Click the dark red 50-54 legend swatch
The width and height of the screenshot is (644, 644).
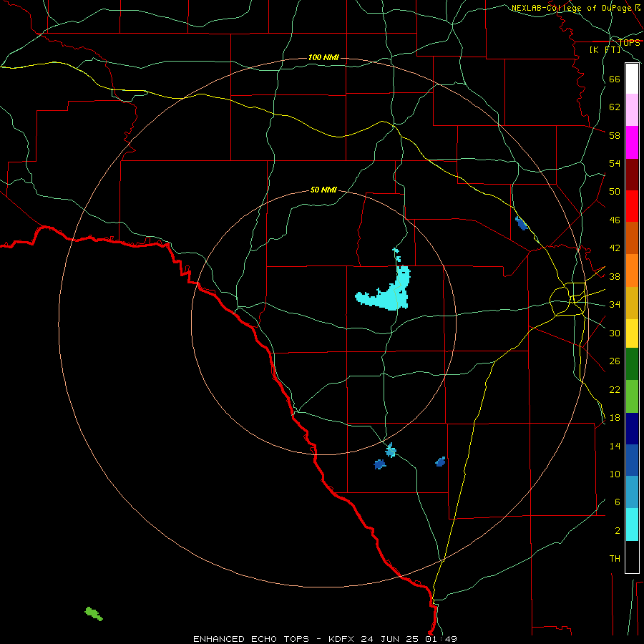pos(632,175)
